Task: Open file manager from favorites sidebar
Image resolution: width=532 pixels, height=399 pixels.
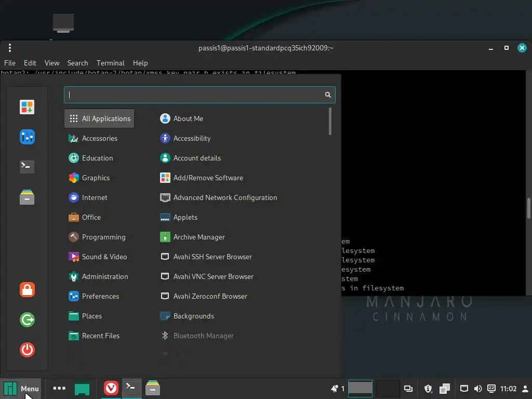Action: pos(27,197)
